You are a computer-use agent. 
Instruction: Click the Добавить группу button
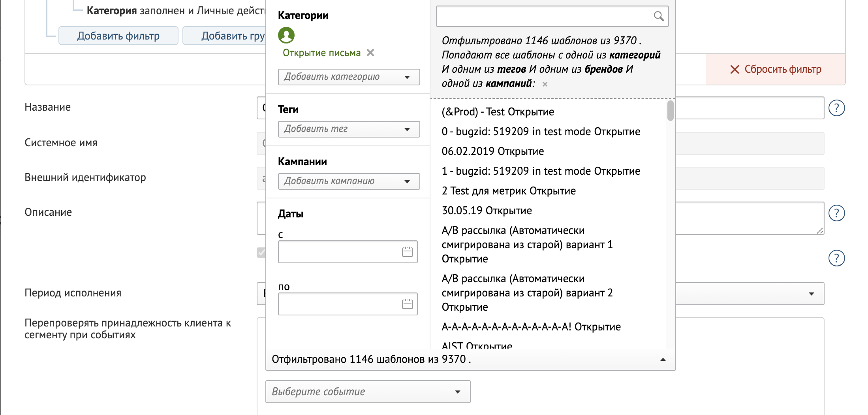coord(224,36)
